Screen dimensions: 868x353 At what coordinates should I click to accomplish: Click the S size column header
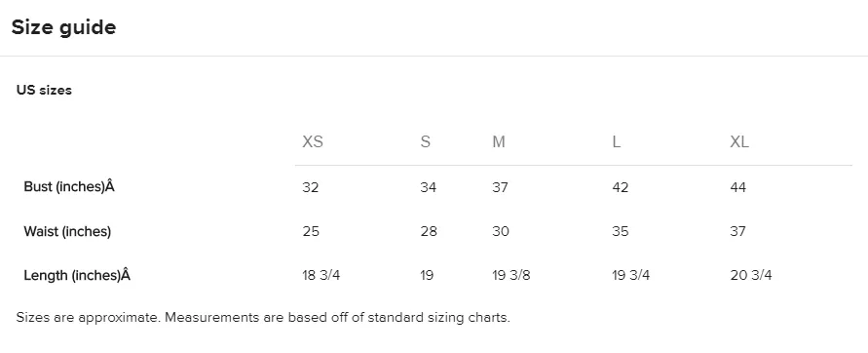coord(425,141)
